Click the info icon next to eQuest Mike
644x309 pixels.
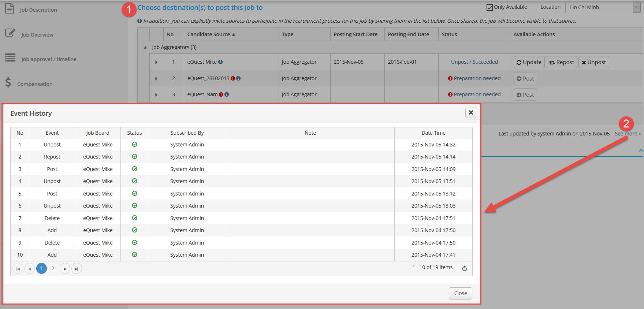(x=220, y=62)
